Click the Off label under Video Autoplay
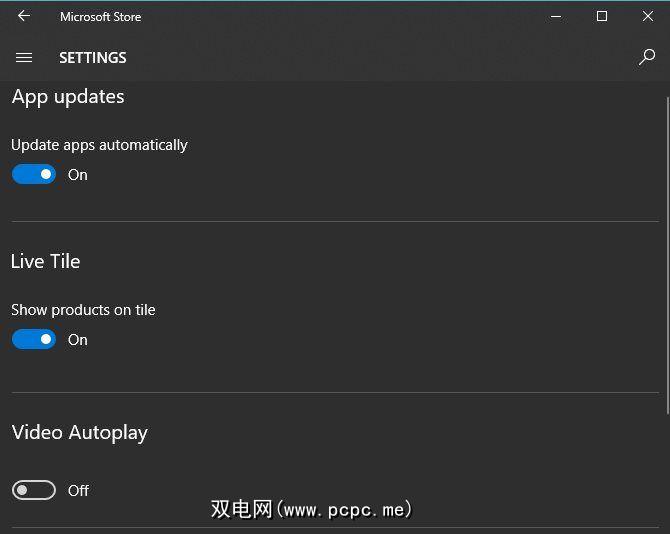This screenshot has height=534, width=670. [x=78, y=491]
